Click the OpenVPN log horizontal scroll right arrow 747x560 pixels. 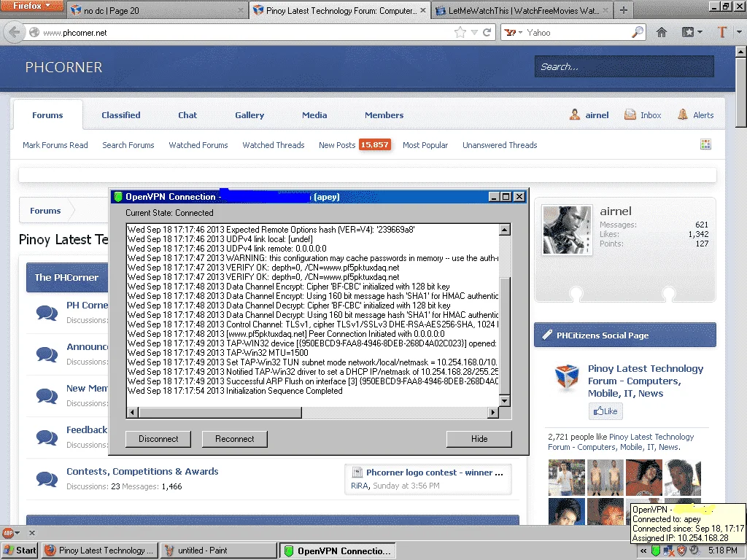(493, 413)
